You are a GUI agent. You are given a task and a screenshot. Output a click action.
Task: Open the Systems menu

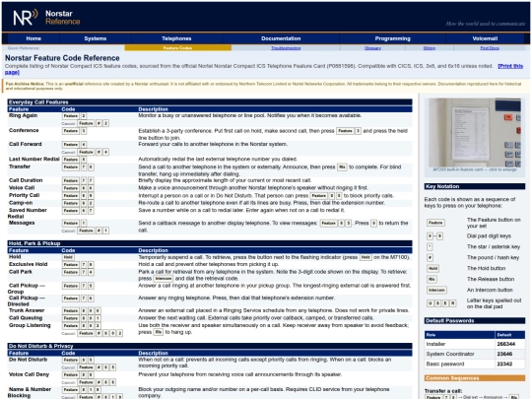96,38
